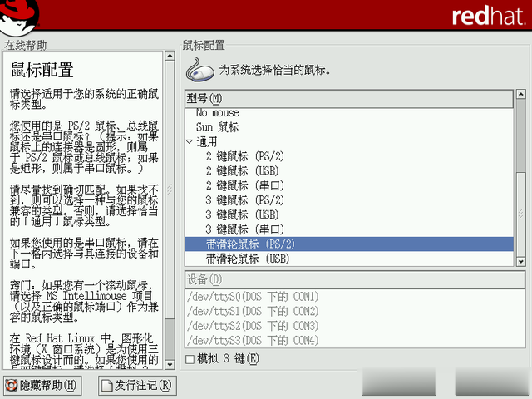
Task: Click the redhat wordmark logo
Action: click(489, 16)
